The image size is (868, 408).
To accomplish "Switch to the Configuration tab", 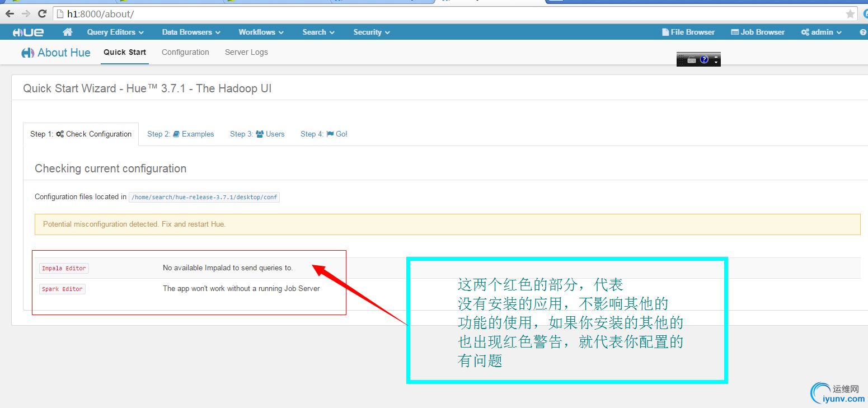I will pyautogui.click(x=185, y=52).
